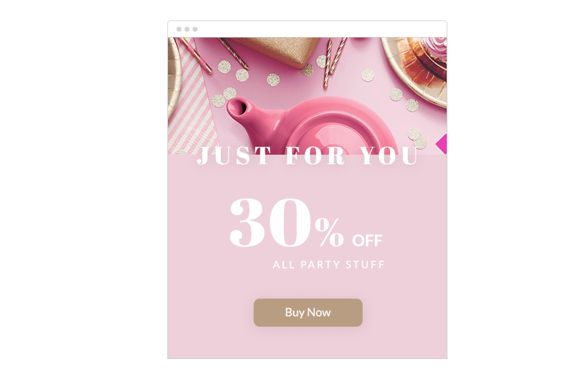This screenshot has width=588, height=387.
Task: Click the ALL PARTY STUFF tagline
Action: tap(328, 265)
